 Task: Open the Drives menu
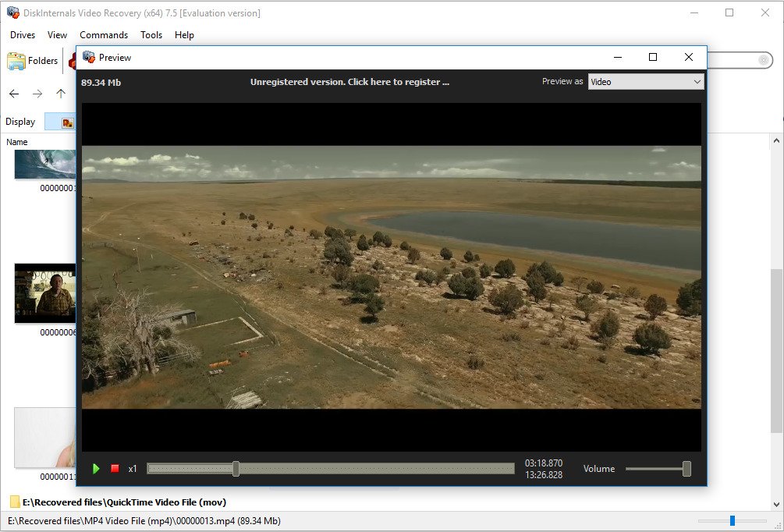click(23, 35)
